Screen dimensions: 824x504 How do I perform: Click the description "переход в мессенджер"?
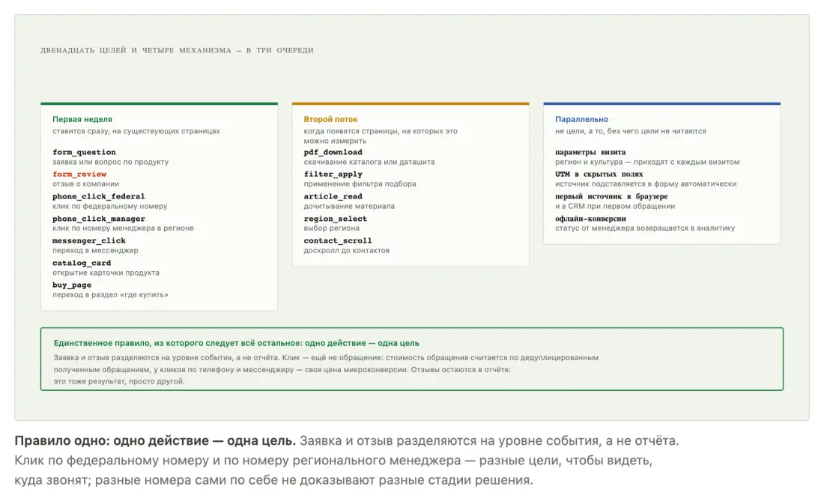pyautogui.click(x=95, y=250)
